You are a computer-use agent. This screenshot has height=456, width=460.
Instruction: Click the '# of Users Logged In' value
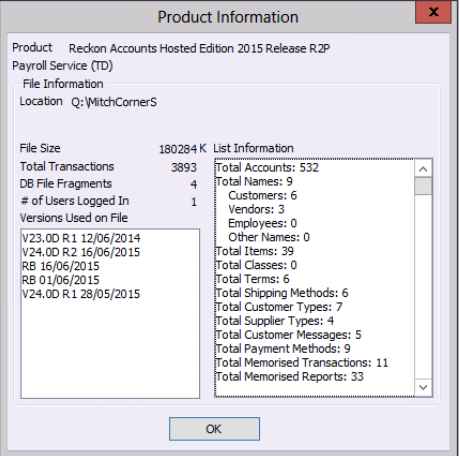[194, 202]
